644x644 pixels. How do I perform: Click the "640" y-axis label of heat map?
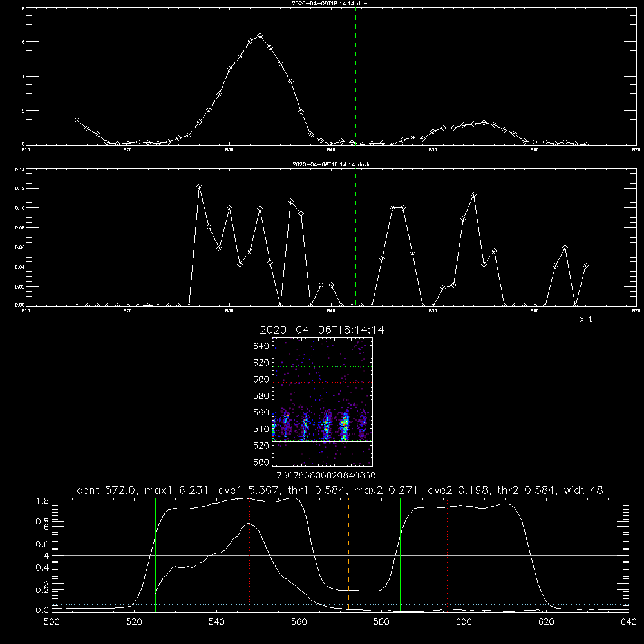tap(261, 346)
